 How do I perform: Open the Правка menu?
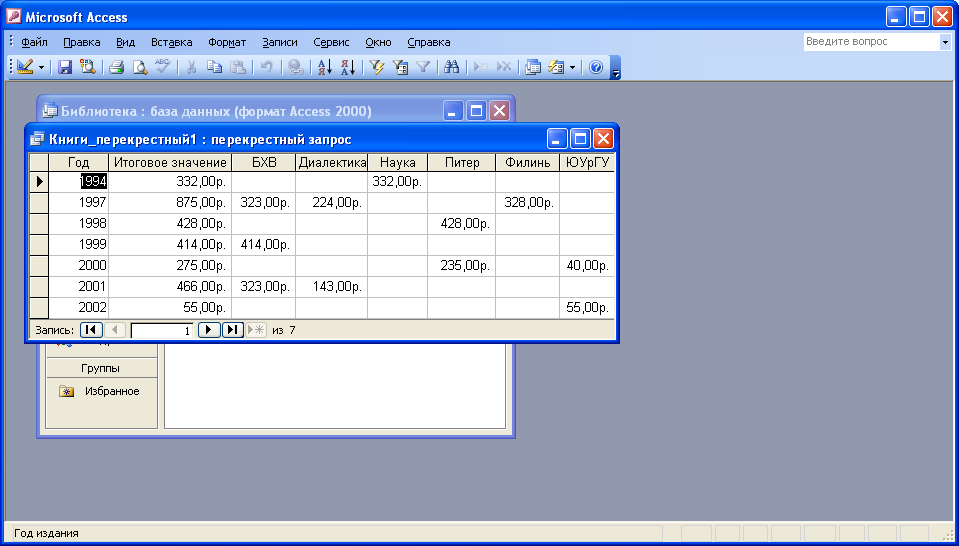(x=81, y=42)
